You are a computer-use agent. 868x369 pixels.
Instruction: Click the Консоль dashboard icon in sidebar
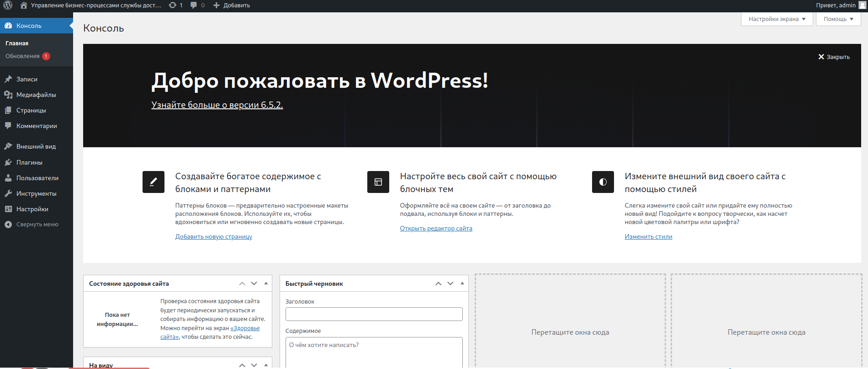tap(8, 26)
